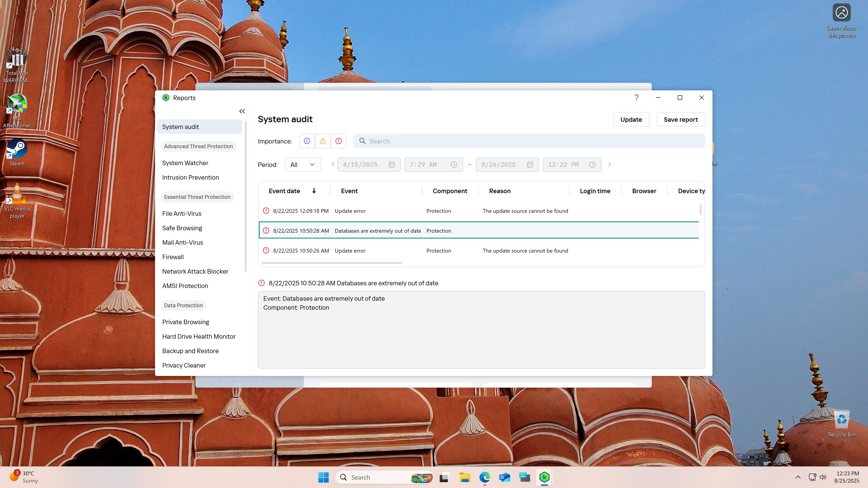
Task: Collapse the reports sidebar with double chevron
Action: point(242,111)
